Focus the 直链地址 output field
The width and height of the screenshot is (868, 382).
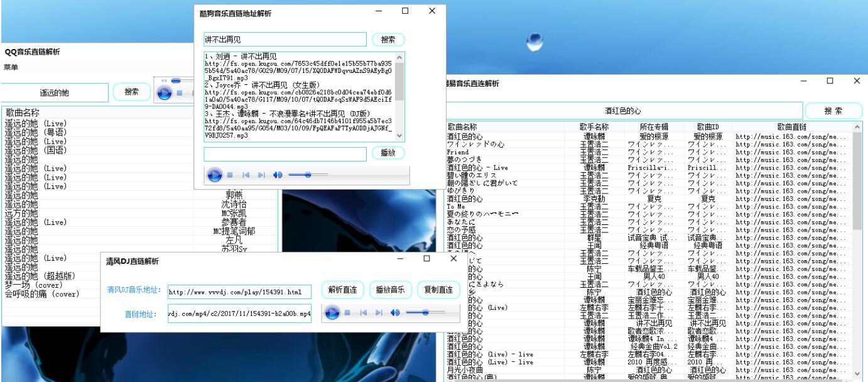pos(239,314)
